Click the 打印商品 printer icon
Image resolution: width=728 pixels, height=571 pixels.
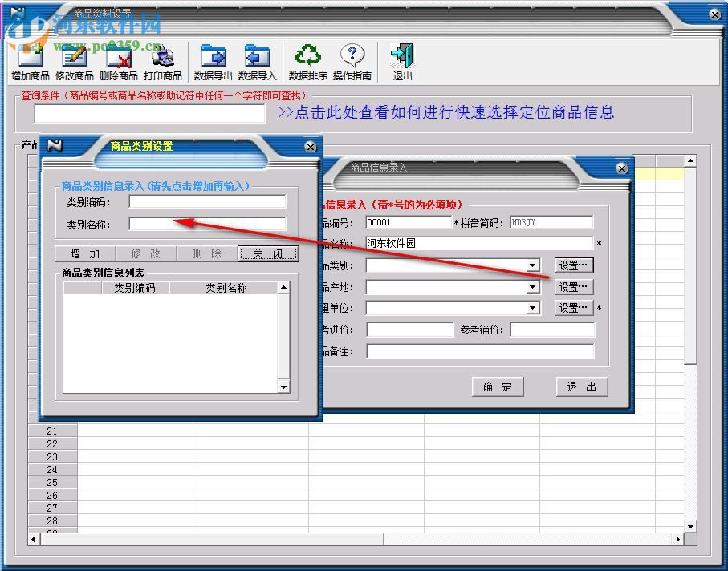click(162, 55)
